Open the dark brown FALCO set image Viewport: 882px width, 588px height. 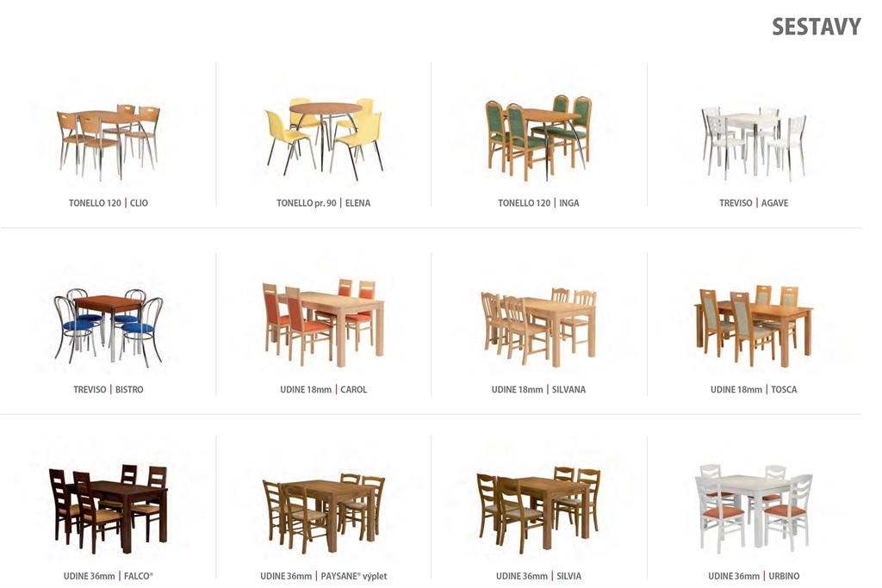click(108, 509)
